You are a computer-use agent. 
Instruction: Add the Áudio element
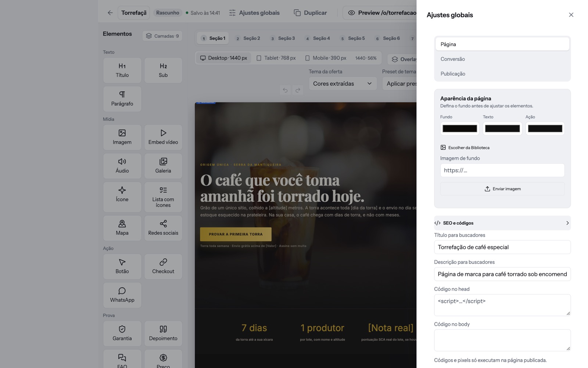point(122,166)
